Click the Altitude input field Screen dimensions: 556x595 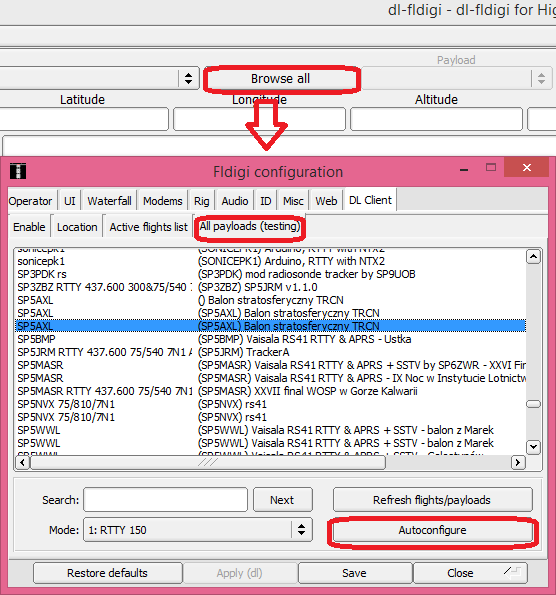coord(436,119)
